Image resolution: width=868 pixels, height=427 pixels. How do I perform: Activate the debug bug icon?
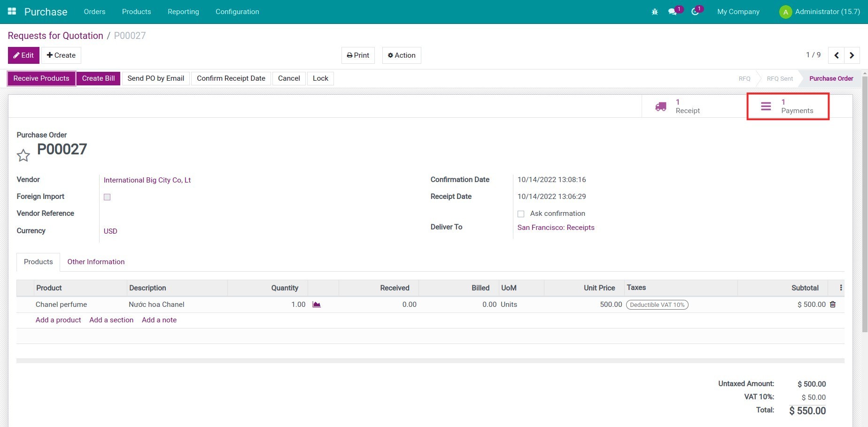654,12
